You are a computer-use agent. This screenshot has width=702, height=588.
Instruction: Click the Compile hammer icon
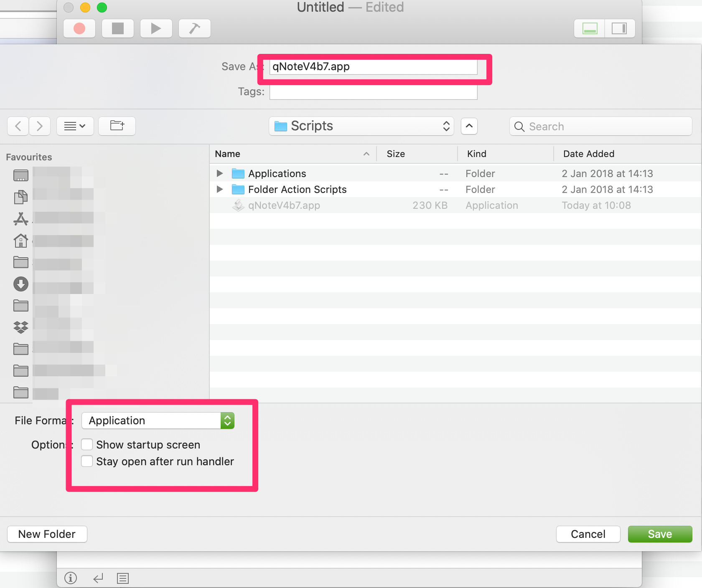click(194, 28)
